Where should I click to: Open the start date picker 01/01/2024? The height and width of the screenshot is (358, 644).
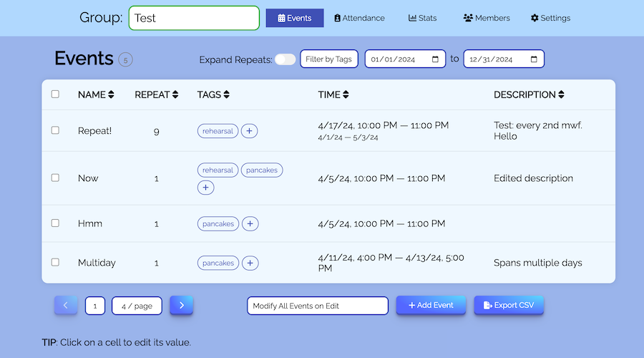pyautogui.click(x=406, y=59)
